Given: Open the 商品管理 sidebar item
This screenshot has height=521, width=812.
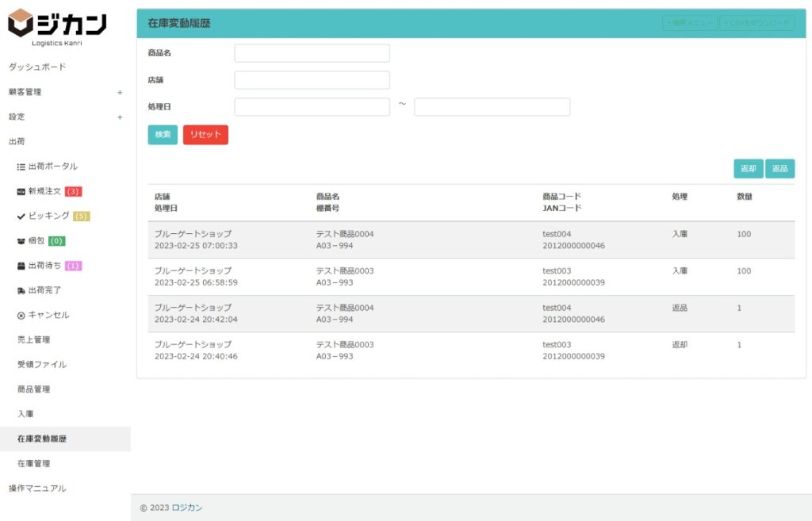Looking at the screenshot, I should coord(33,389).
